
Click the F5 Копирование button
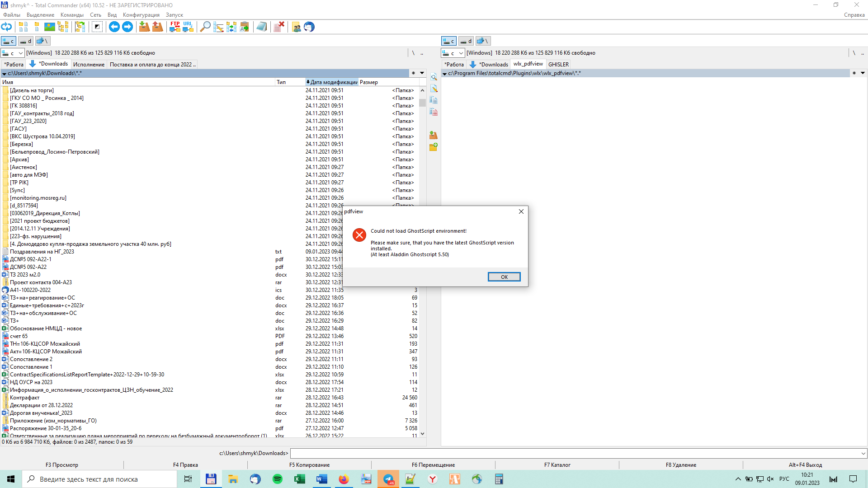(309, 465)
